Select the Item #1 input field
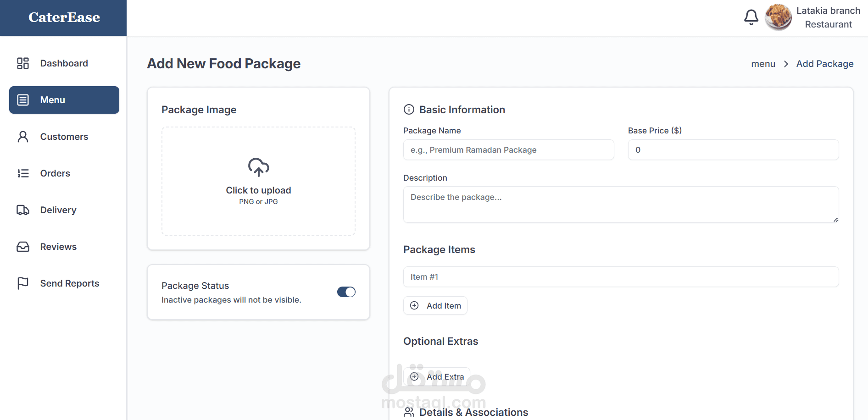Viewport: 868px width, 420px height. point(621,277)
